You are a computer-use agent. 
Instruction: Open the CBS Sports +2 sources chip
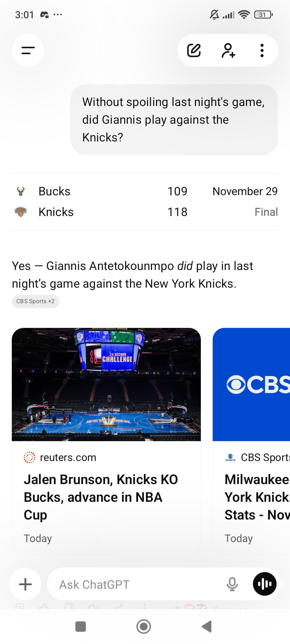(35, 301)
